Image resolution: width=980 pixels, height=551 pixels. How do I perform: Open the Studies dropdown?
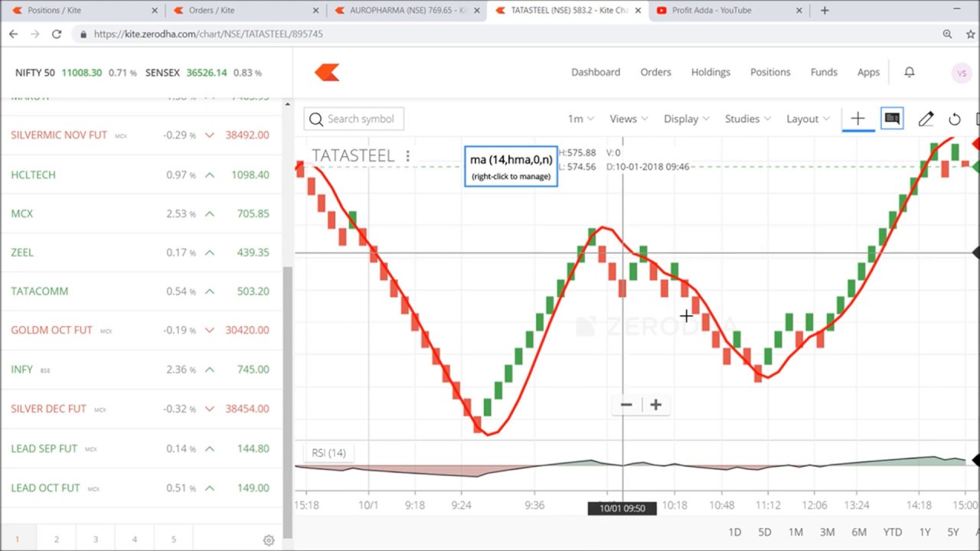(x=747, y=119)
